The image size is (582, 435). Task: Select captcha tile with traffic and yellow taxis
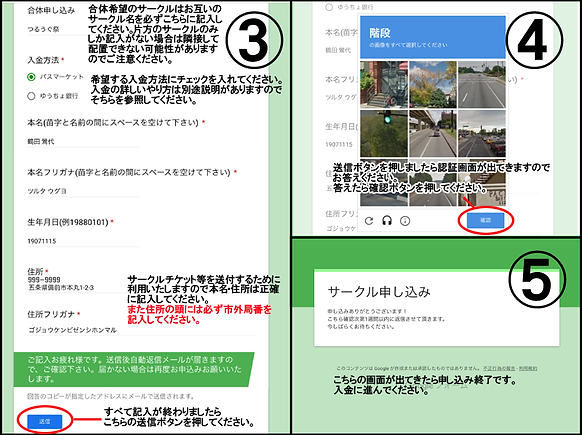tap(482, 134)
